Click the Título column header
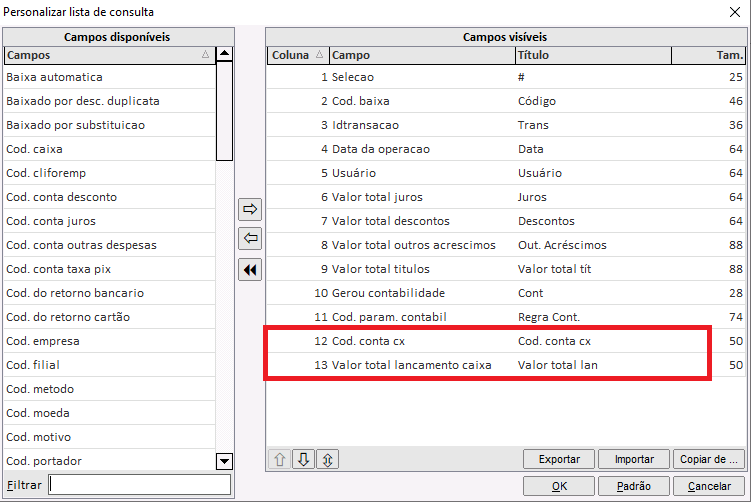 [x=592, y=55]
